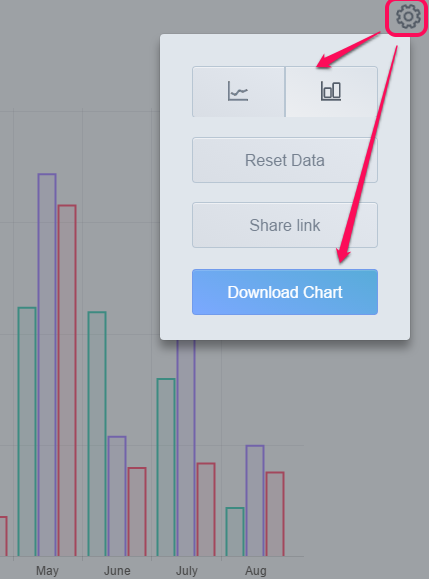
Task: Click the Share link button
Action: click(x=285, y=225)
